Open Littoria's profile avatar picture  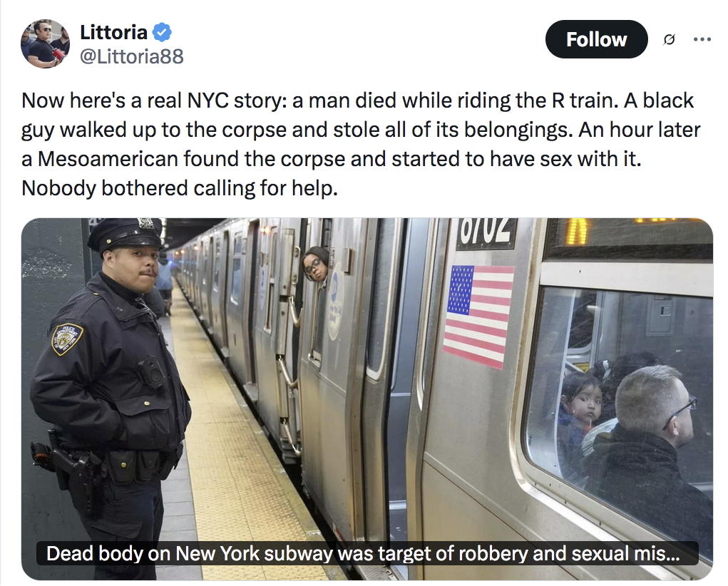click(x=45, y=43)
